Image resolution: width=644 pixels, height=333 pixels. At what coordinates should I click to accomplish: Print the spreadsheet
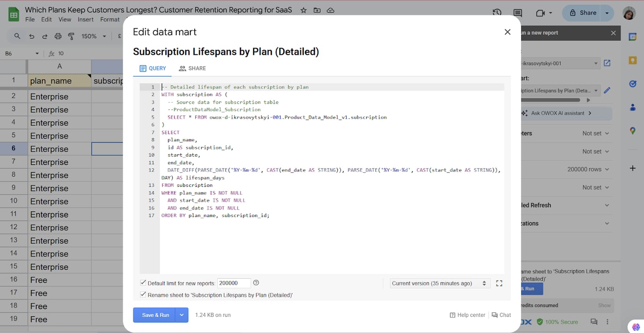[x=58, y=36]
